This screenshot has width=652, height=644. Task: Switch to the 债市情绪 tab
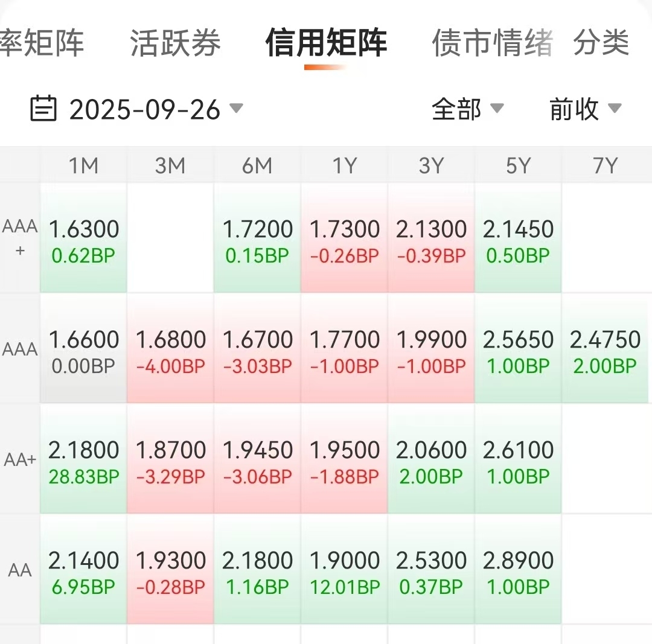coord(493,43)
